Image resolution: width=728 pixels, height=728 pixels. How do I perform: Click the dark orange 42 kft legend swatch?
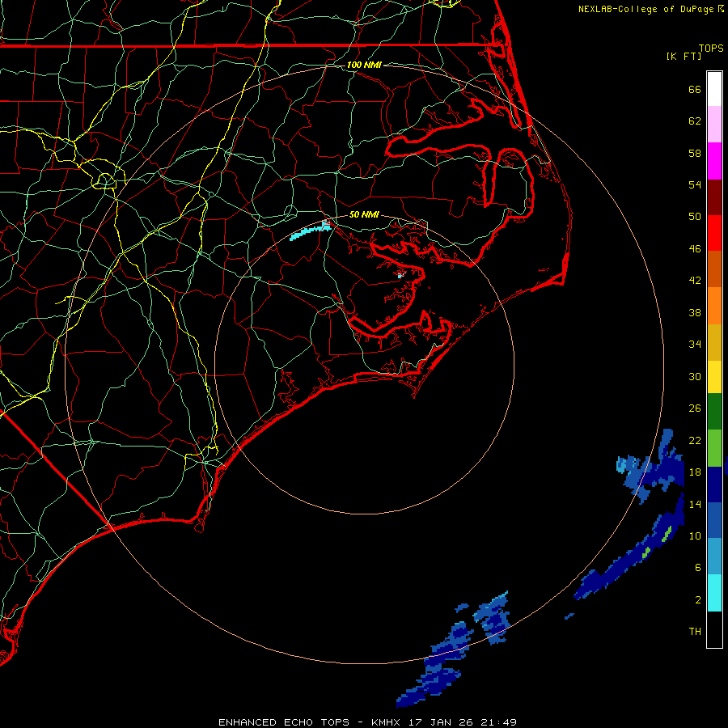(x=714, y=269)
